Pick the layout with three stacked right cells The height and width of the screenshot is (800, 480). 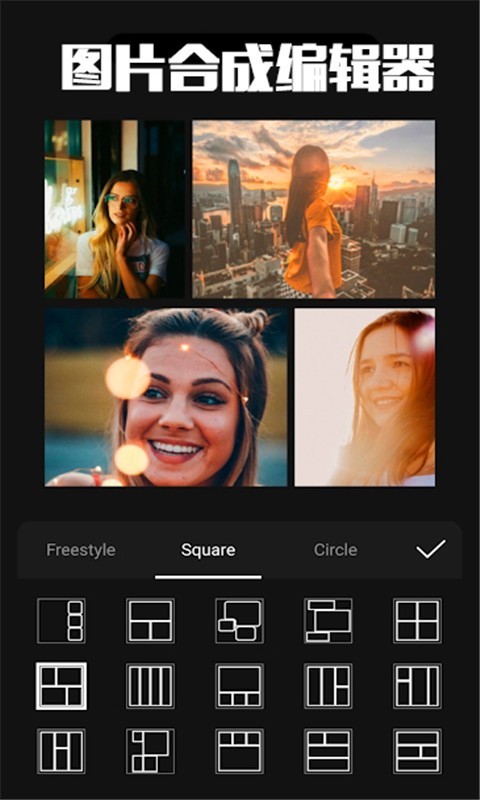click(x=61, y=620)
